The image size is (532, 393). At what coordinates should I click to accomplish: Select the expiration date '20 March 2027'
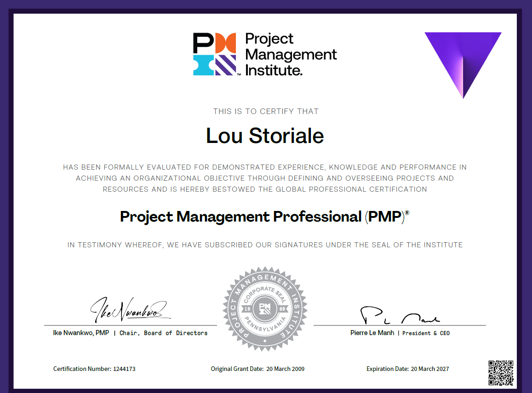coord(430,369)
